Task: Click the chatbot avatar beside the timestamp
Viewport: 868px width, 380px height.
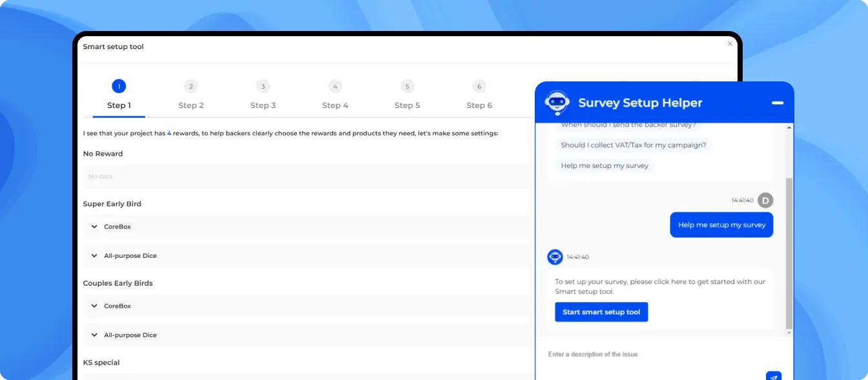Action: click(555, 257)
